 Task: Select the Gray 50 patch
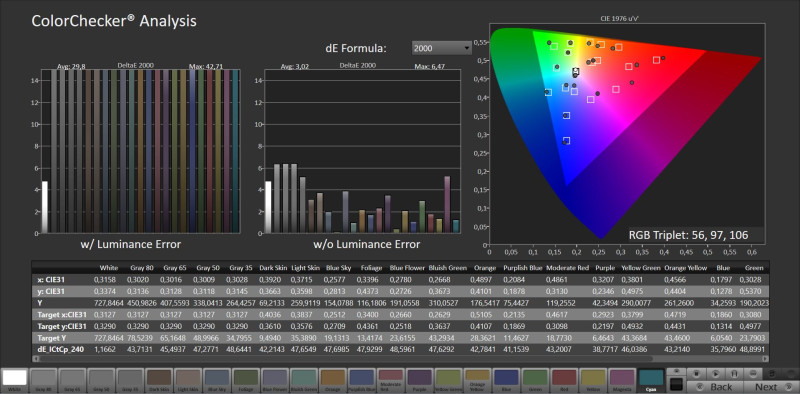pos(102,380)
